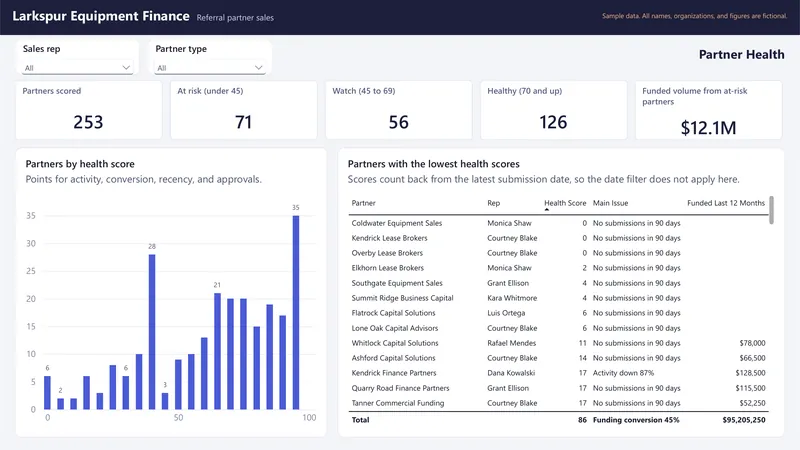Click the Southgate Equipment Sales partner name

pos(397,283)
